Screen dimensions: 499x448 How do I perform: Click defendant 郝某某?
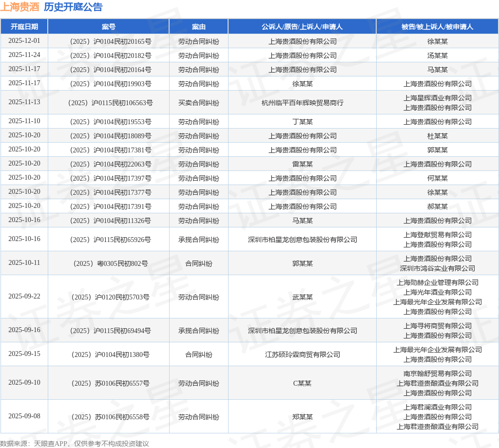coord(437,206)
